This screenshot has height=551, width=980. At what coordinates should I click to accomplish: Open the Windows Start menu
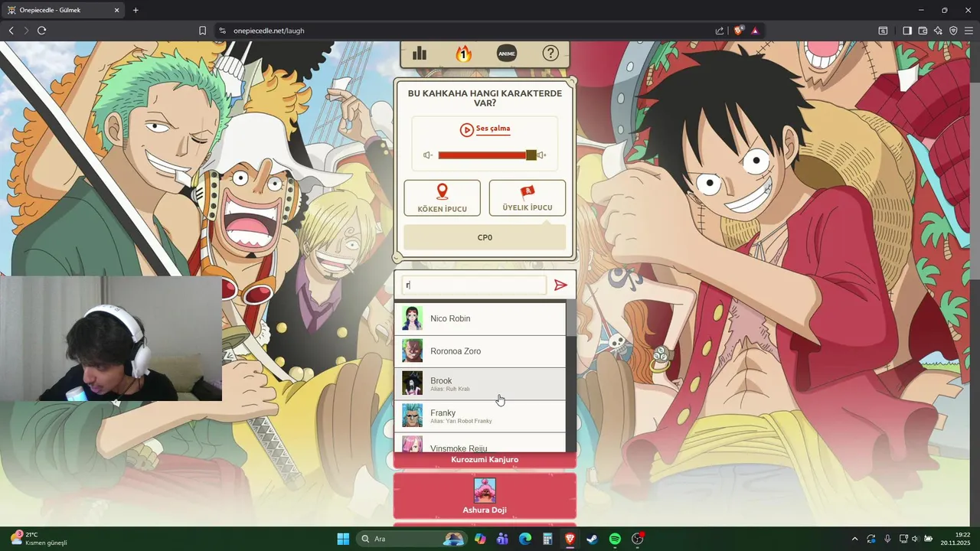point(343,539)
